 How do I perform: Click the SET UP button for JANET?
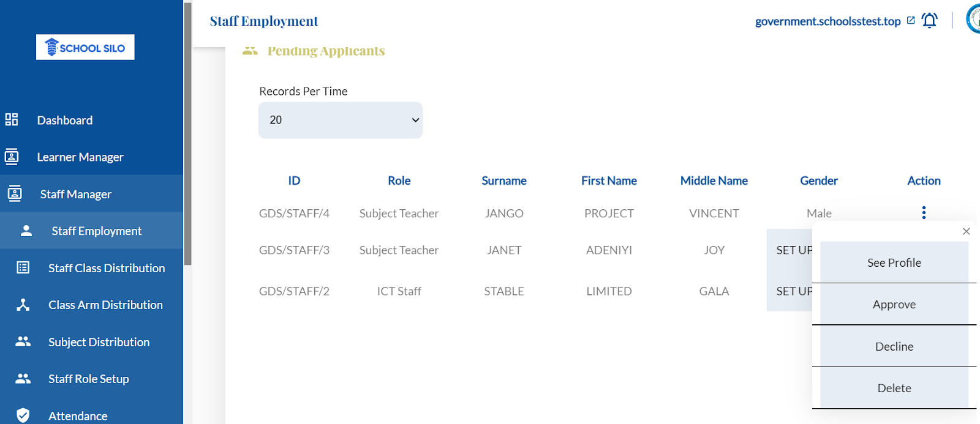point(791,250)
